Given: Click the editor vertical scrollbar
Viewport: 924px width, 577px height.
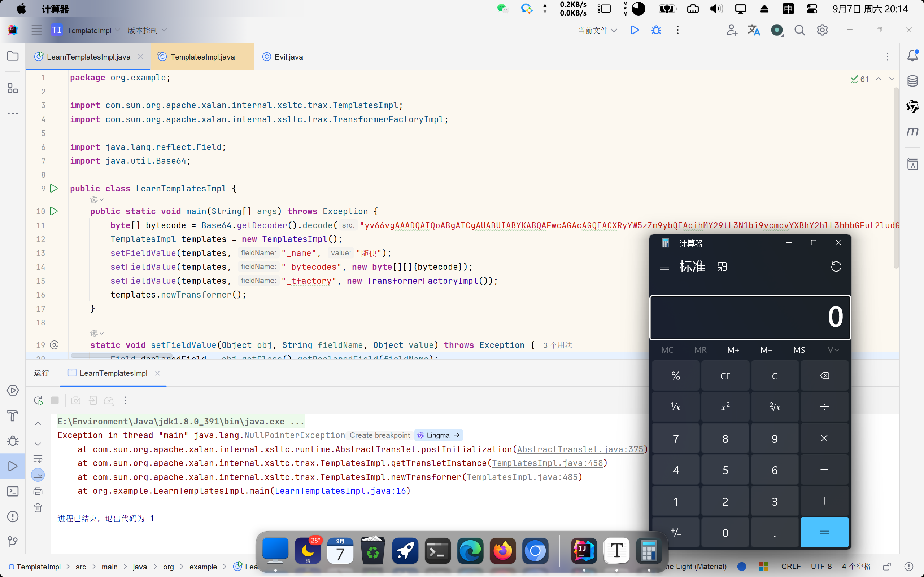Looking at the screenshot, I should coord(896,177).
